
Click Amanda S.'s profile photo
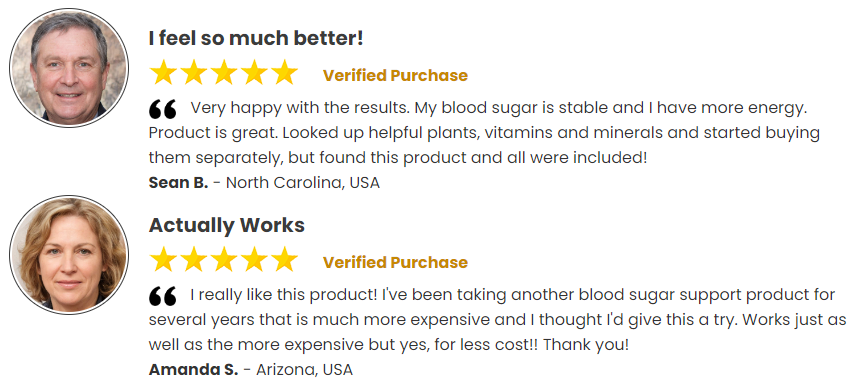[69, 254]
